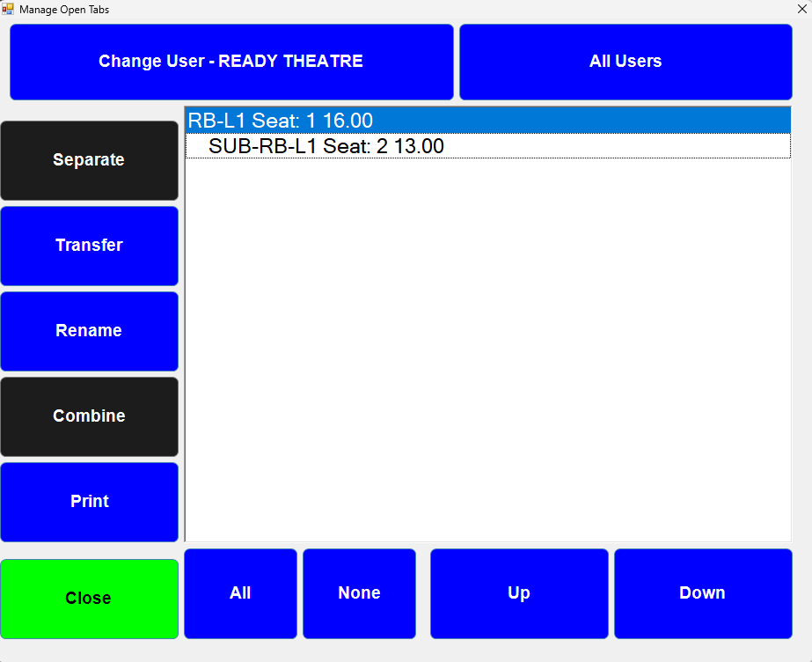Select all tabs with All button

240,593
